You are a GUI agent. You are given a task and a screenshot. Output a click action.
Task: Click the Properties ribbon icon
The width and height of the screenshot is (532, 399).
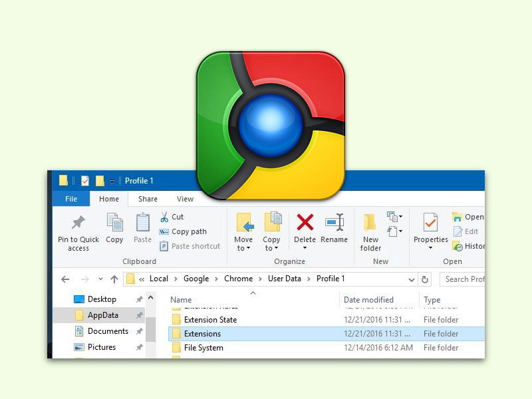click(430, 223)
